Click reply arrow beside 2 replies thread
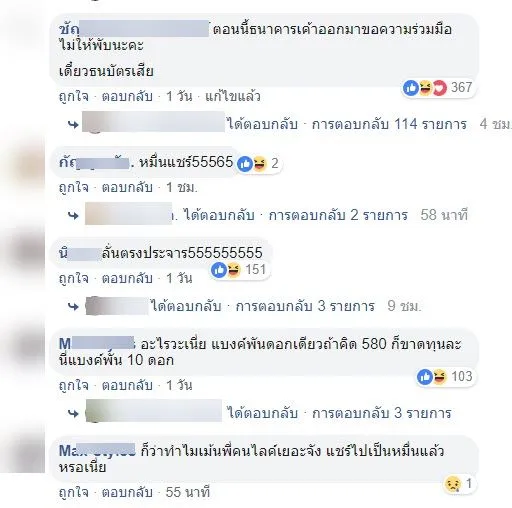 [73, 216]
